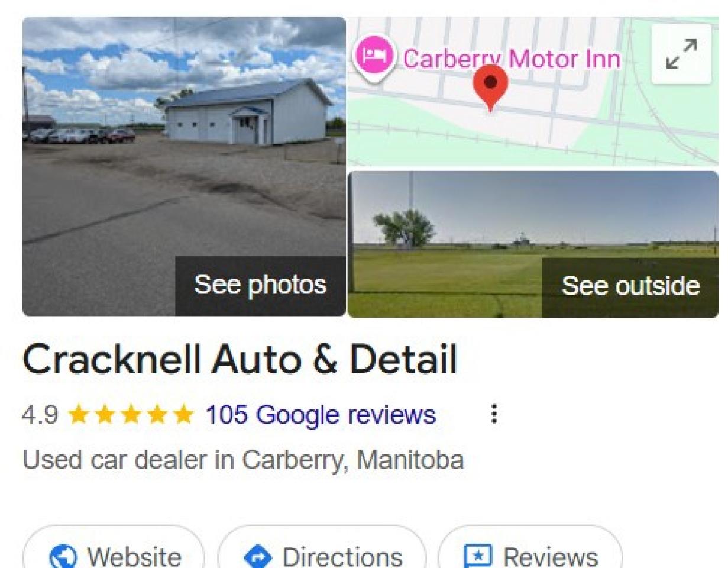The width and height of the screenshot is (728, 568).
Task: Select the pink Carberry Motor Inn hotel marker
Action: click(374, 57)
